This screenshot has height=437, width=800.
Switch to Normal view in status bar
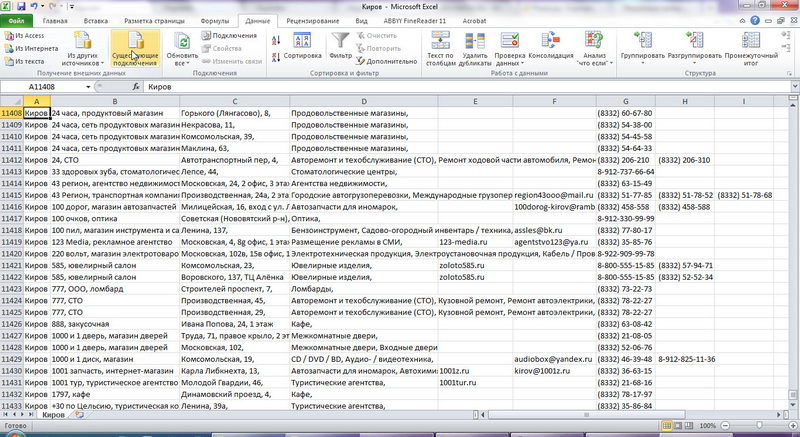(666, 426)
